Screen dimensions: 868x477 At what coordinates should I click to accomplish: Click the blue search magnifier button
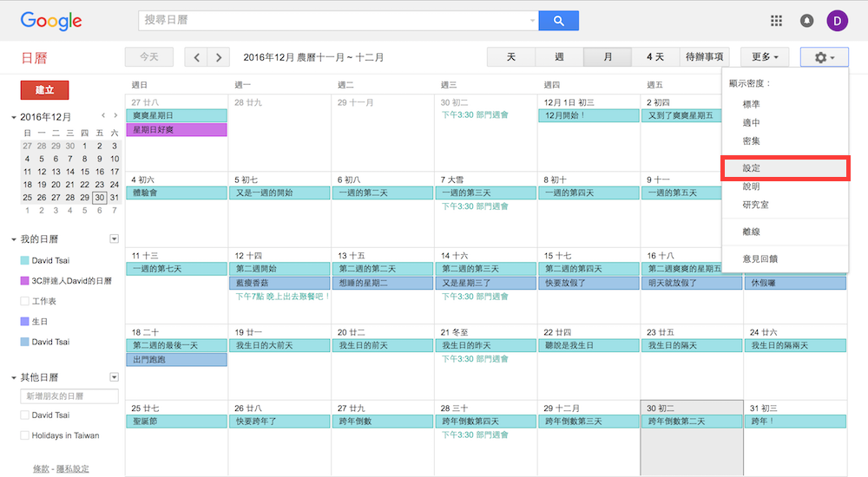pos(558,21)
